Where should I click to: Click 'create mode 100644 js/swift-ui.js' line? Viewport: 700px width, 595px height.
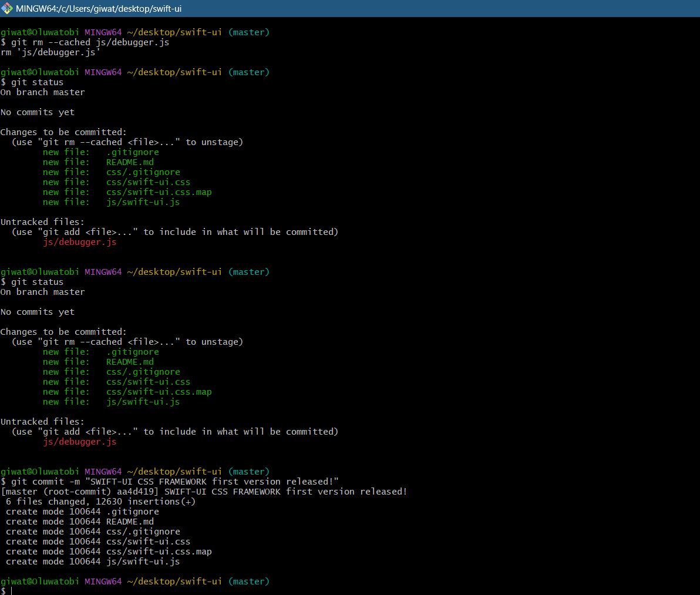93,562
